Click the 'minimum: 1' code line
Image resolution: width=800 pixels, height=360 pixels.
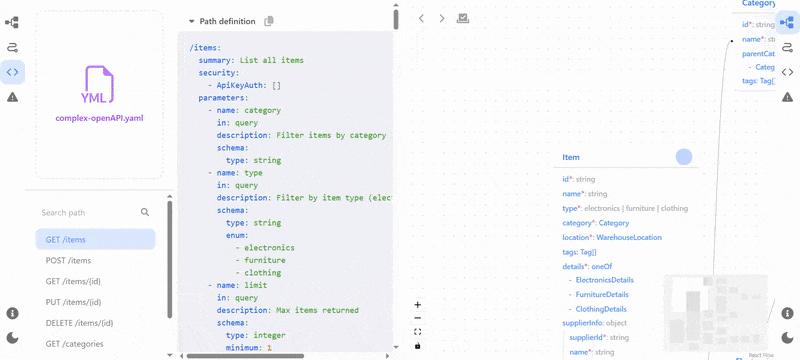(x=249, y=348)
